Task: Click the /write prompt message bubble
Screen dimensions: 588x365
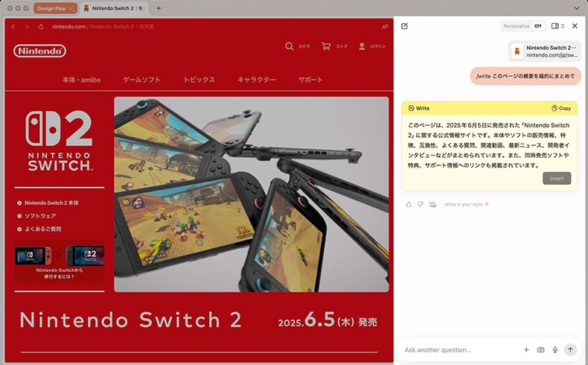Action: (x=525, y=76)
